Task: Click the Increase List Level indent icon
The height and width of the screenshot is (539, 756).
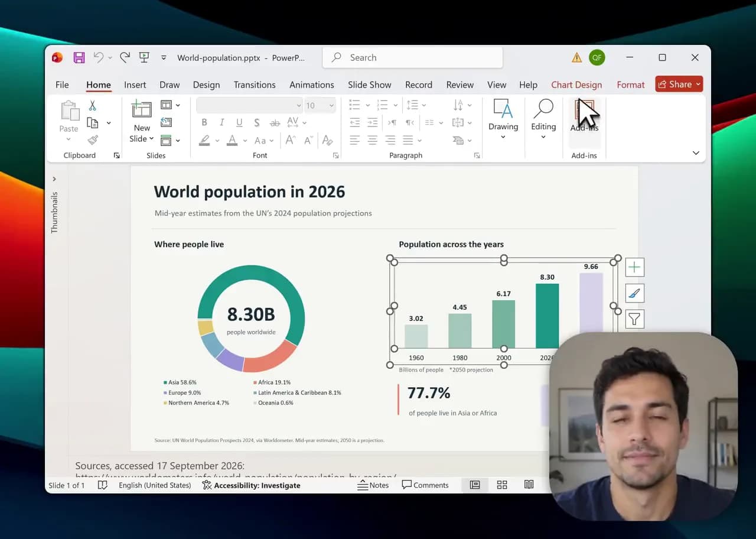Action: [x=372, y=123]
